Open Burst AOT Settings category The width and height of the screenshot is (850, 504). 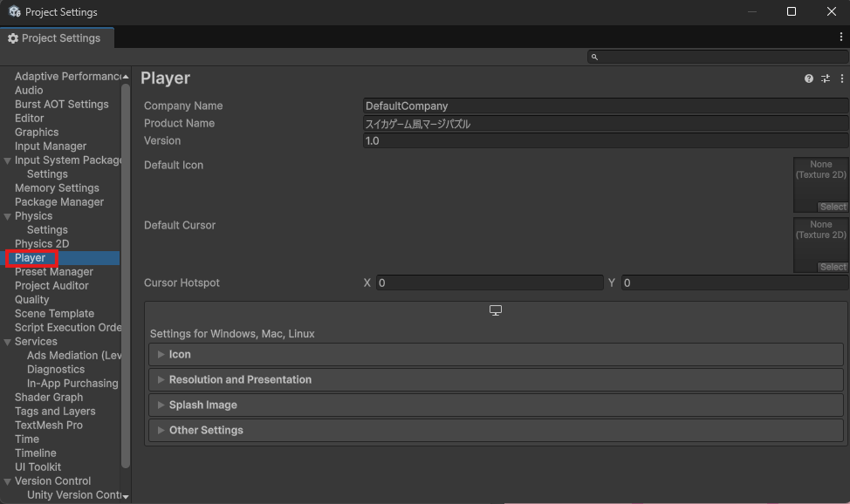(61, 104)
